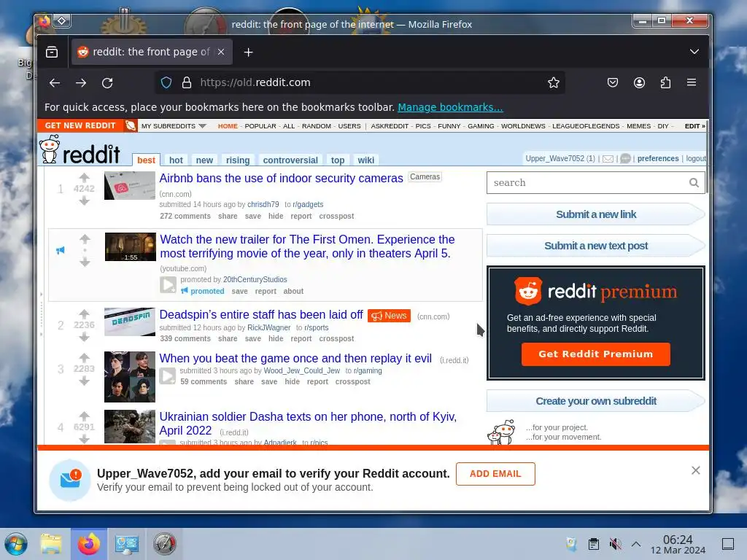
Task: Open the Firefox hamburger menu
Action: 692,83
